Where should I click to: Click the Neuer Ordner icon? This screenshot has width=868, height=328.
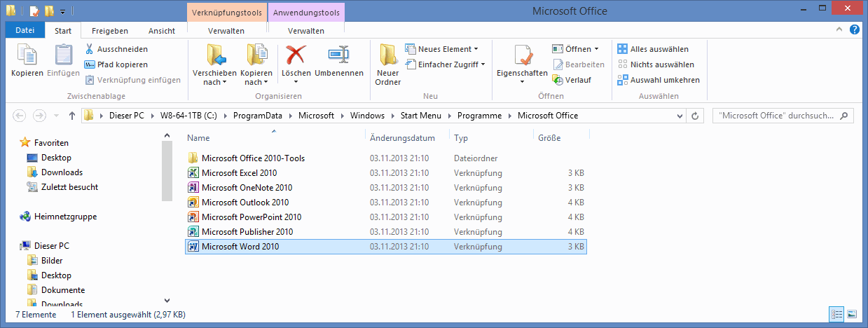coord(387,56)
